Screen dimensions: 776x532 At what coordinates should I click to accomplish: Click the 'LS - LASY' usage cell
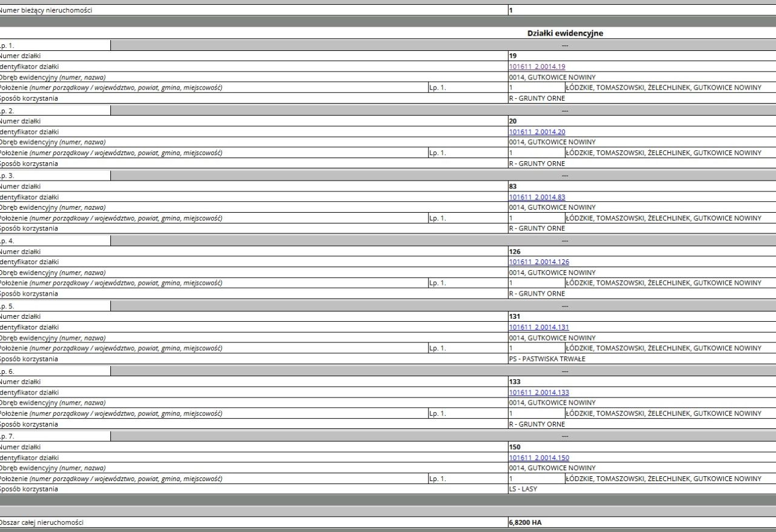click(x=642, y=489)
